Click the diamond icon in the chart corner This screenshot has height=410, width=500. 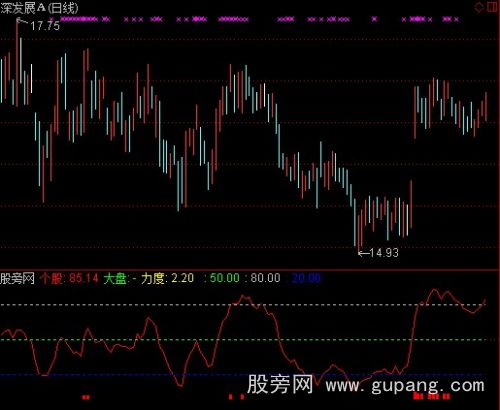[479, 7]
